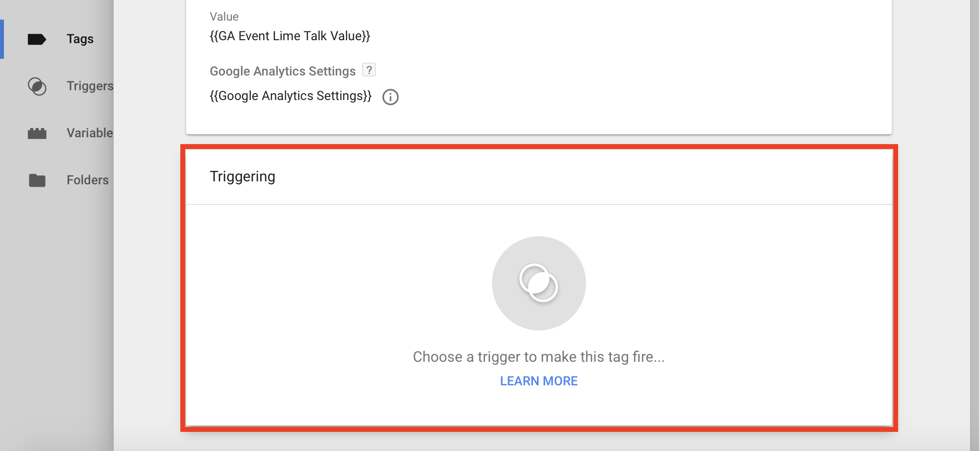Go to Folders section
Screen dimensions: 980x451
88,180
